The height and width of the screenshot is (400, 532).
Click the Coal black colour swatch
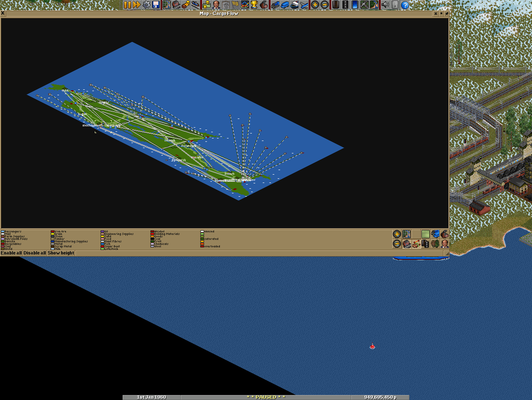tap(152, 239)
